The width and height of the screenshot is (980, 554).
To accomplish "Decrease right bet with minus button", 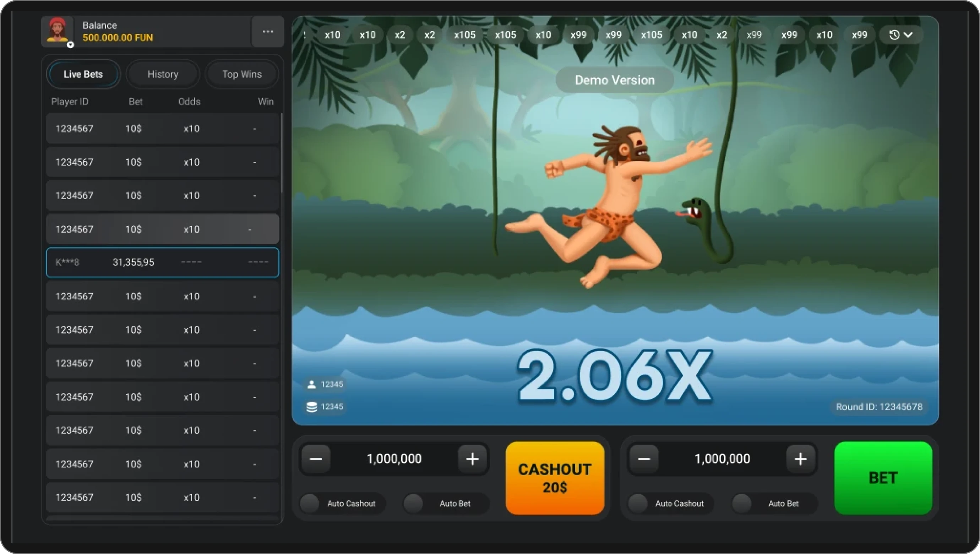I will pyautogui.click(x=644, y=459).
